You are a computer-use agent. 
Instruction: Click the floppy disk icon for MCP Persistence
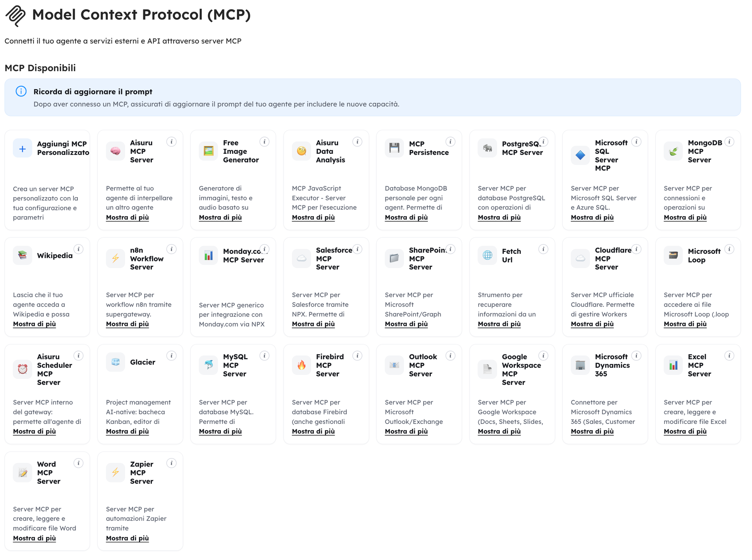pyautogui.click(x=394, y=148)
